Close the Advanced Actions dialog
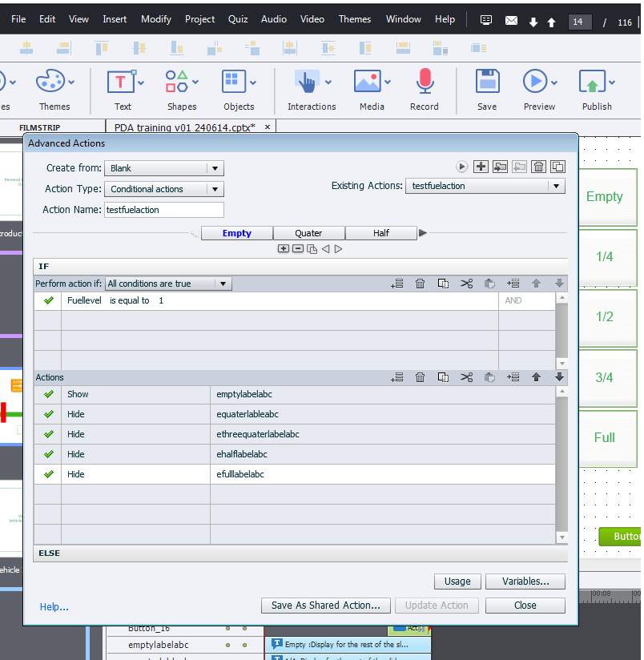The width and height of the screenshot is (644, 660). (525, 606)
